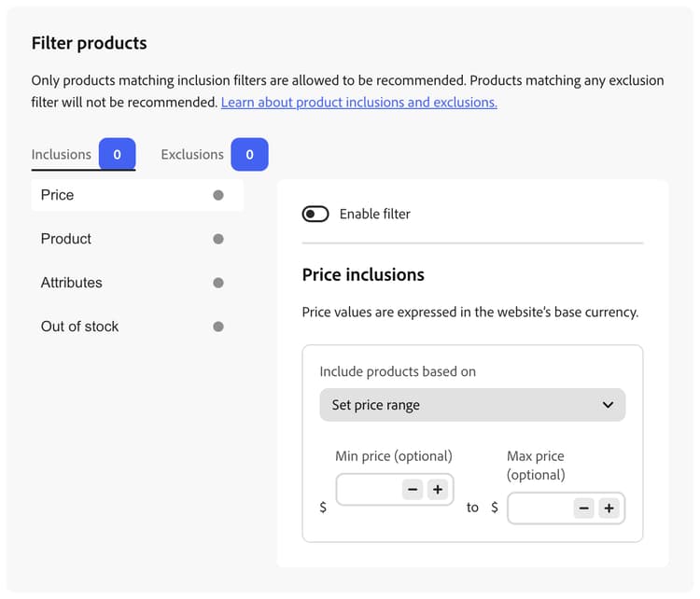The image size is (700, 599).
Task: Increase Min price with plus button
Action: pyautogui.click(x=438, y=490)
